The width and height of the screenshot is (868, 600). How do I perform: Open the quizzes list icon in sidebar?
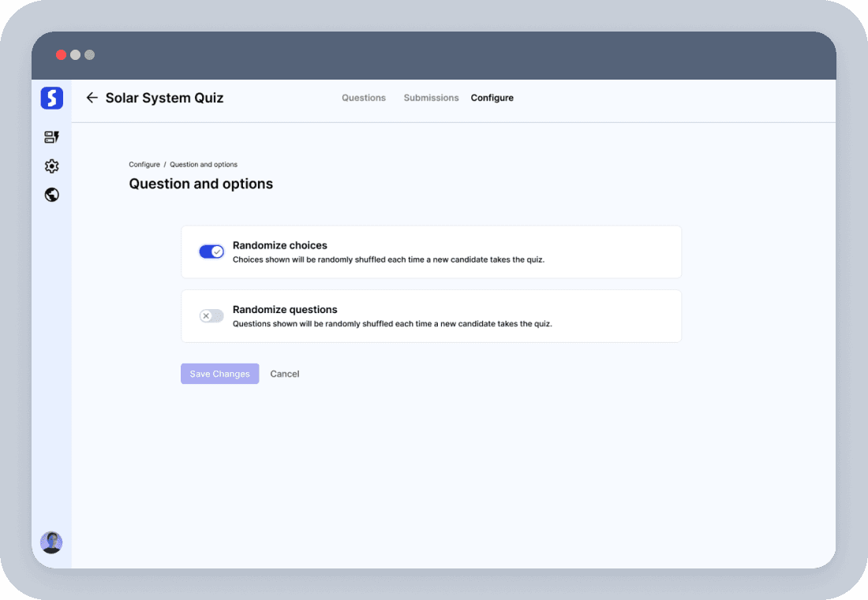click(51, 137)
